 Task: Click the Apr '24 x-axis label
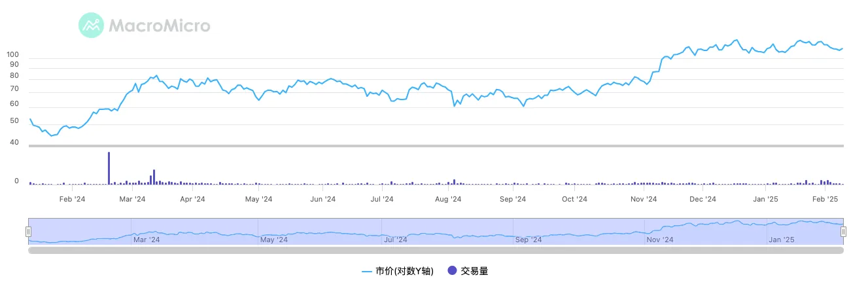(192, 199)
